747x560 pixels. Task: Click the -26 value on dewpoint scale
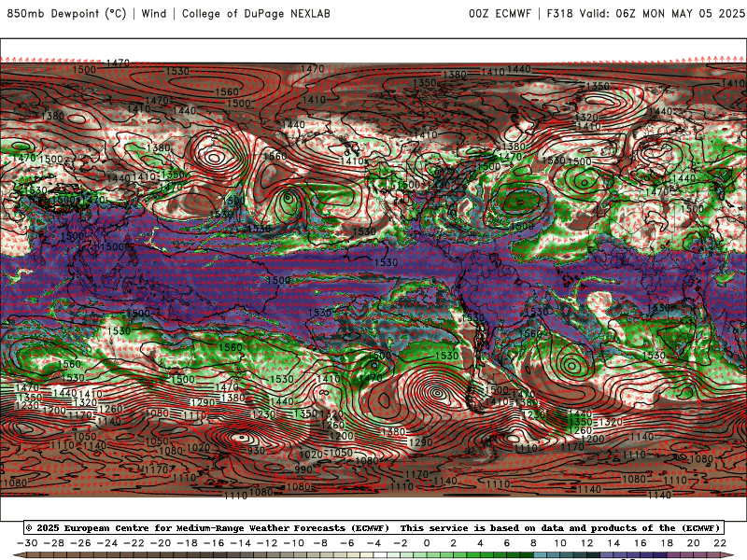[x=80, y=543]
